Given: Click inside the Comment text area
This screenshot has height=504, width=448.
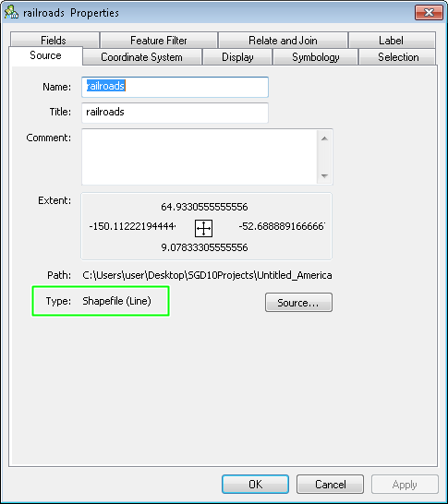Looking at the screenshot, I should pos(200,157).
